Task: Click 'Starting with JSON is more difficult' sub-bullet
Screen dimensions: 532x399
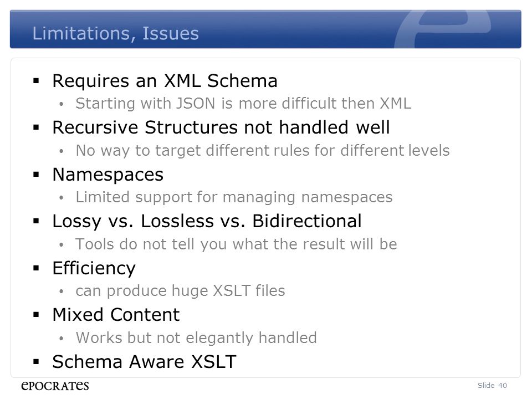Action: point(243,103)
